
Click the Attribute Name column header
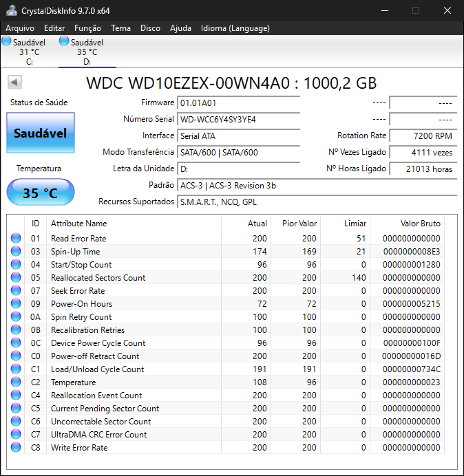click(78, 224)
